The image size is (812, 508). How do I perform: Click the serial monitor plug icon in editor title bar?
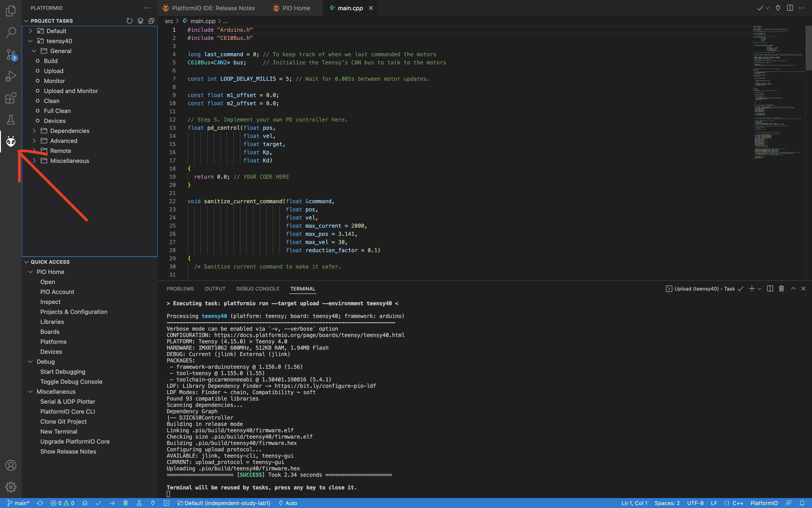point(778,8)
